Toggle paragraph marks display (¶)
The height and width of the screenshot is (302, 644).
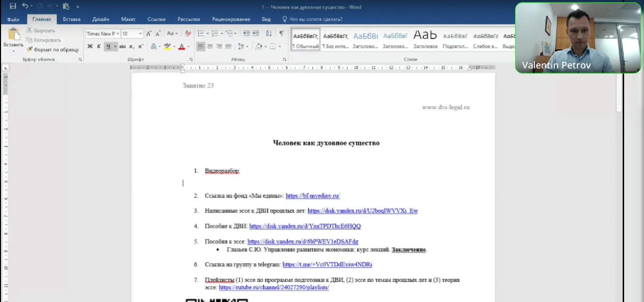281,34
